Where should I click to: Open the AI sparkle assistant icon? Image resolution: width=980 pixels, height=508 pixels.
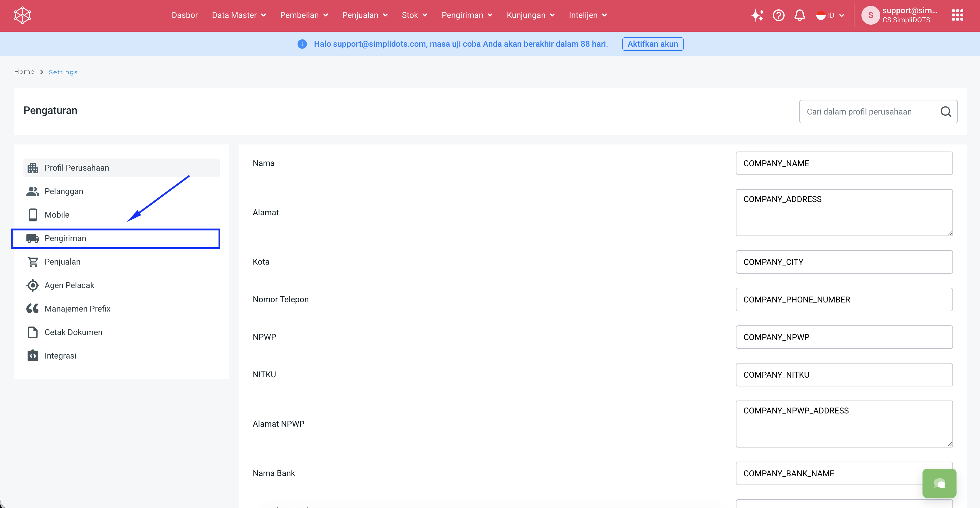point(757,15)
